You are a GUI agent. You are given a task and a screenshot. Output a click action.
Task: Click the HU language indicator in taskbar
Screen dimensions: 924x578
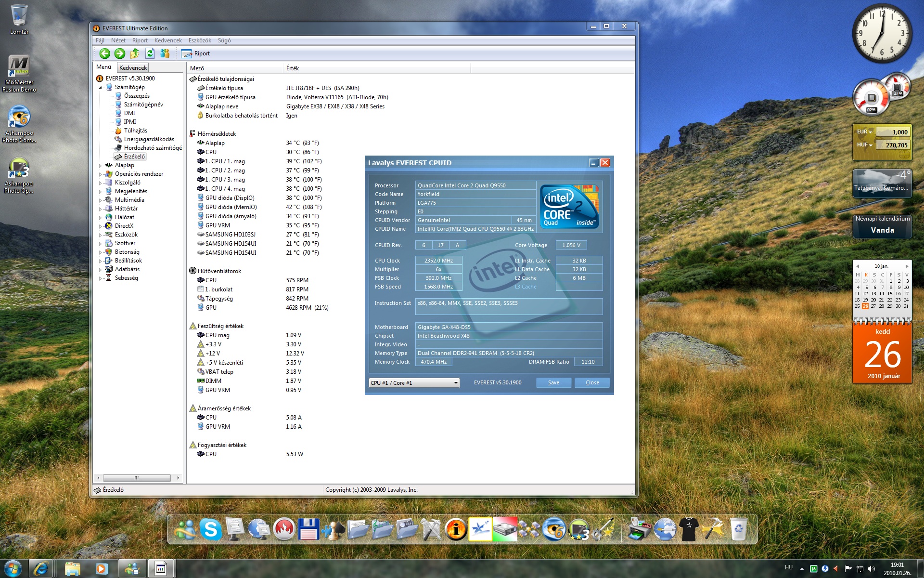coord(788,567)
